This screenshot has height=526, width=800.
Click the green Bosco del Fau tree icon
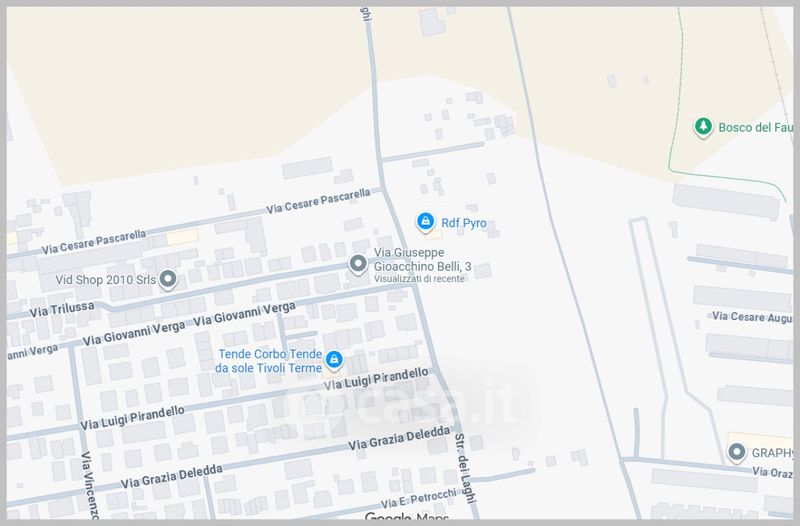click(703, 127)
